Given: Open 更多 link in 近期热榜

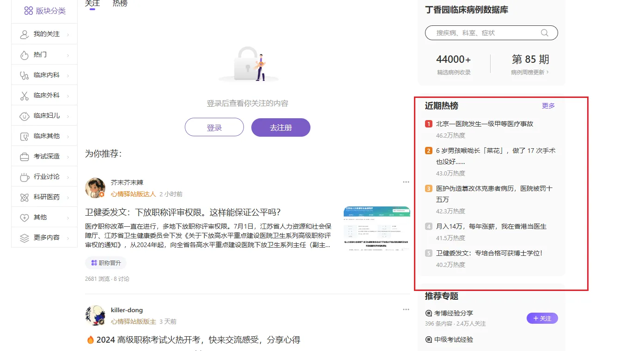Looking at the screenshot, I should pos(548,106).
